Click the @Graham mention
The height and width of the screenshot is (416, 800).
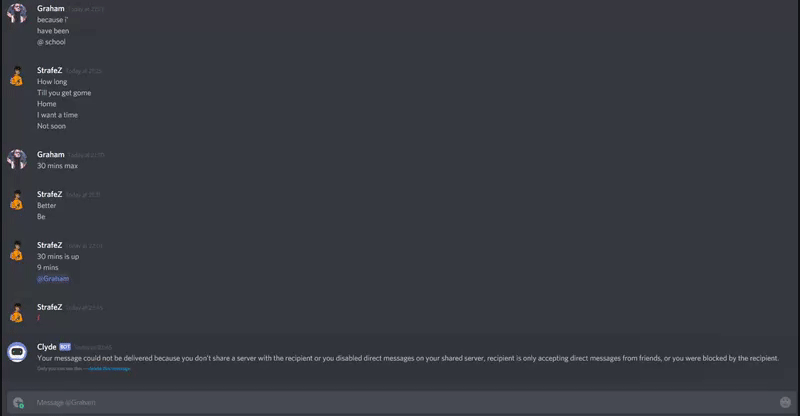tap(53, 279)
